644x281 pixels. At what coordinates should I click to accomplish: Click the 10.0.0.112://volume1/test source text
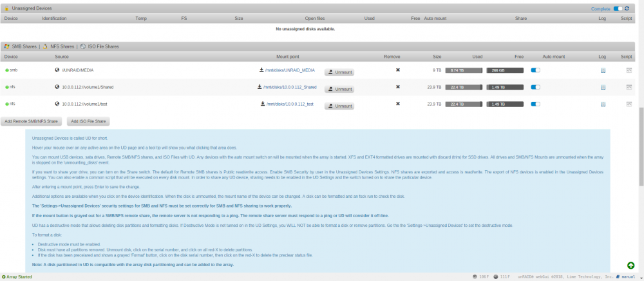point(84,104)
